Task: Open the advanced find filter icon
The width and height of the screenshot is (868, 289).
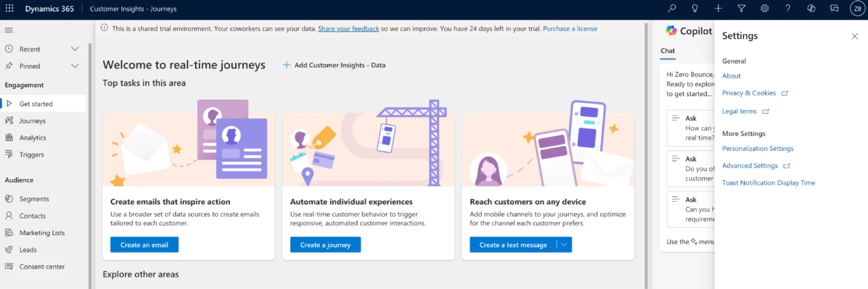Action: (741, 9)
